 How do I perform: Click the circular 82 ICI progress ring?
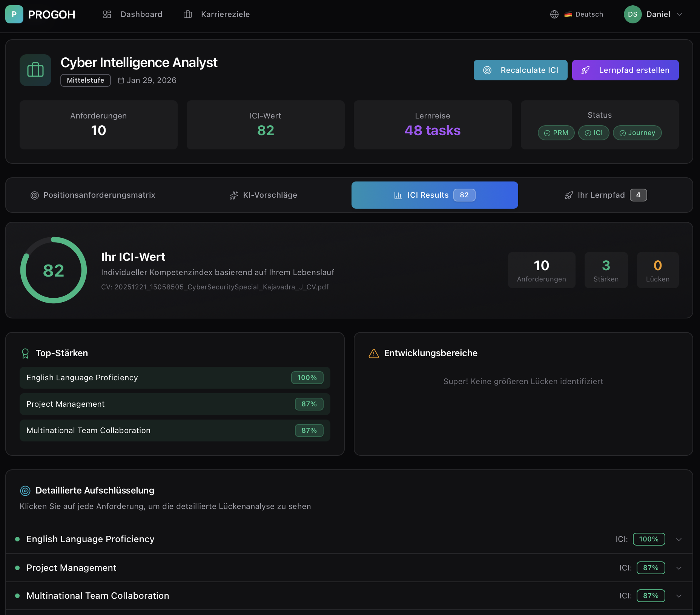[54, 270]
